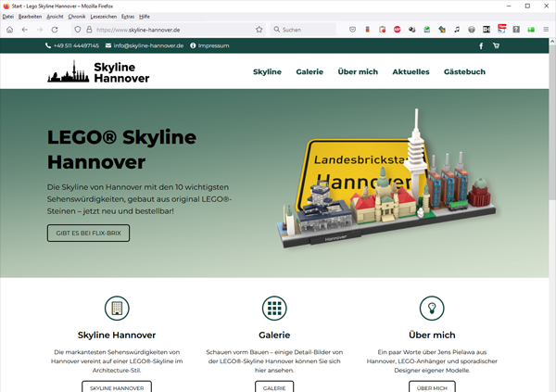Click the grey globe extension icon
Image resolution: width=556 pixels, height=392 pixels.
pyautogui.click(x=472, y=30)
